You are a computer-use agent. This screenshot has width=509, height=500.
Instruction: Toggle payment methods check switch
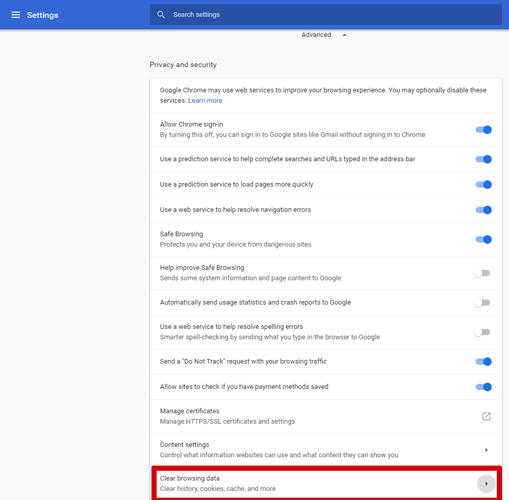click(x=484, y=387)
